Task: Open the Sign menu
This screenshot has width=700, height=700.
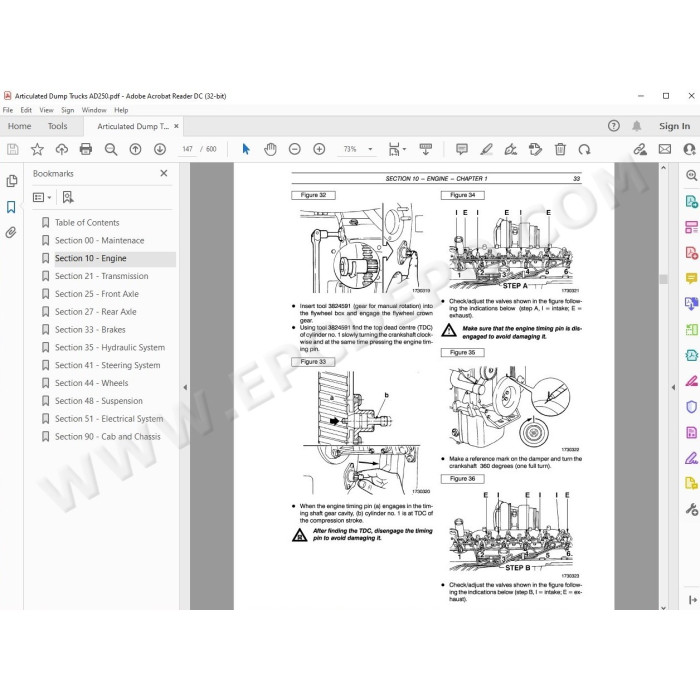Action: 67,110
